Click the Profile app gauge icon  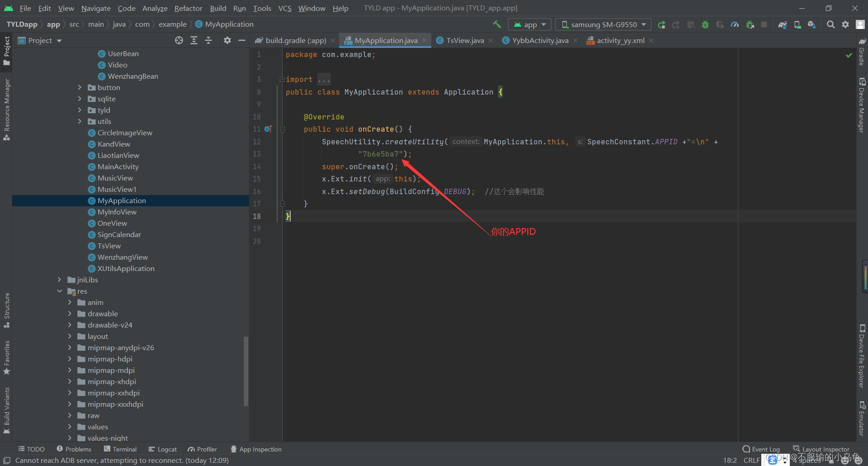coord(735,24)
